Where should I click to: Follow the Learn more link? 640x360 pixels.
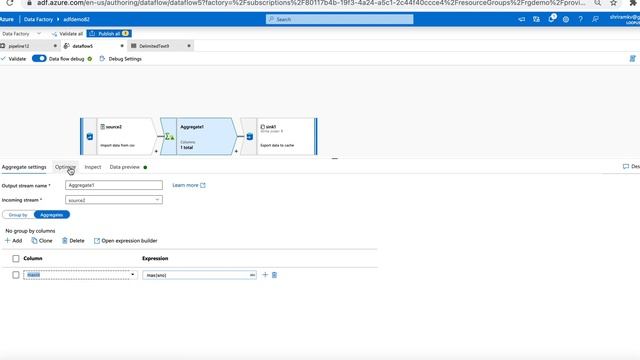click(x=189, y=185)
